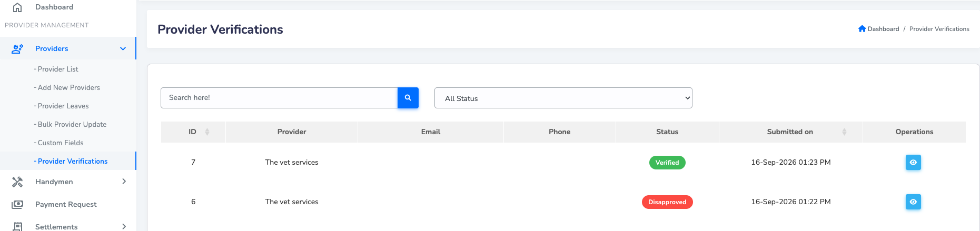The height and width of the screenshot is (231, 980).
Task: Click the Settlements receipt icon
Action: click(17, 227)
